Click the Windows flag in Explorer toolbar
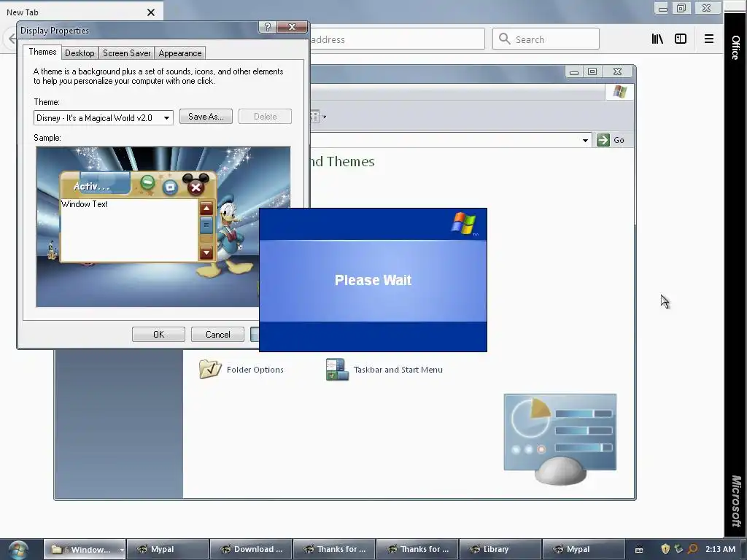Image resolution: width=747 pixels, height=560 pixels. 620,91
